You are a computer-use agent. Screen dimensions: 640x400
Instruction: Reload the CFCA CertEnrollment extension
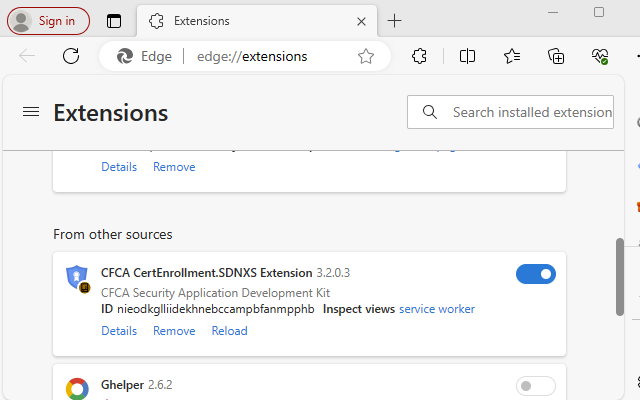(x=229, y=331)
